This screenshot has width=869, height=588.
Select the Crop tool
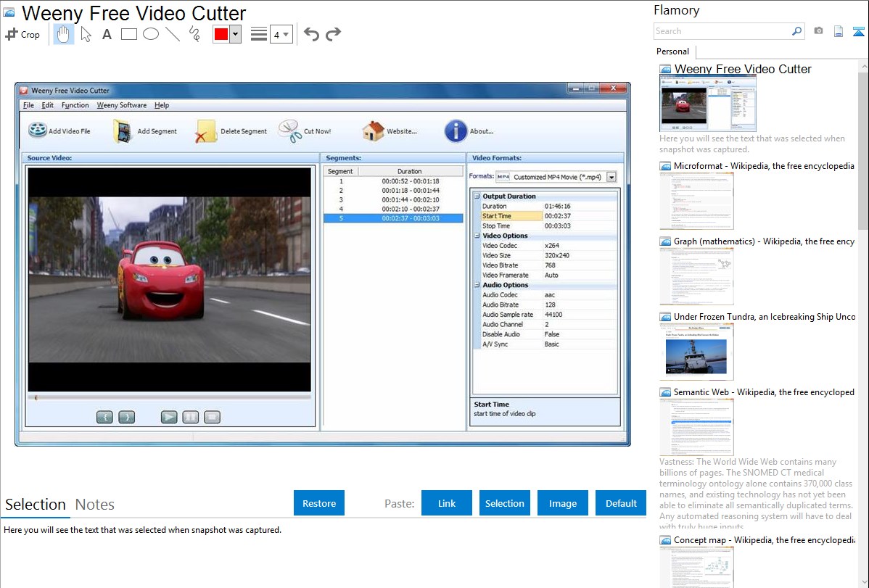point(22,34)
